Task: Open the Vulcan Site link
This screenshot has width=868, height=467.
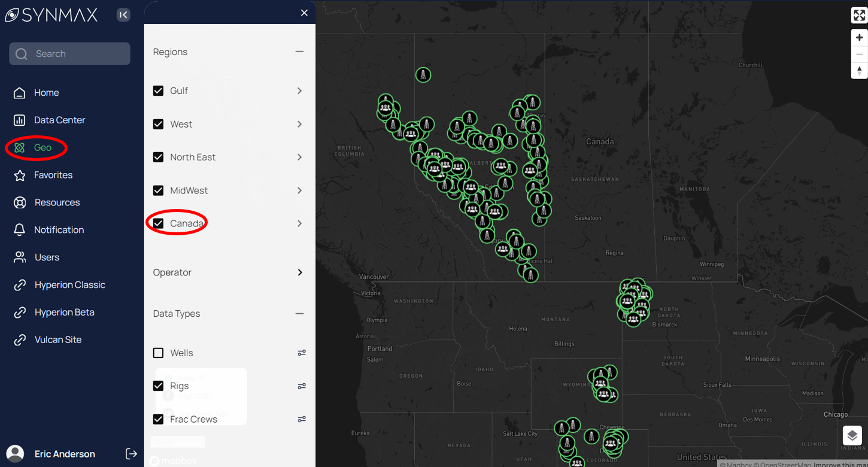Action: click(x=57, y=339)
